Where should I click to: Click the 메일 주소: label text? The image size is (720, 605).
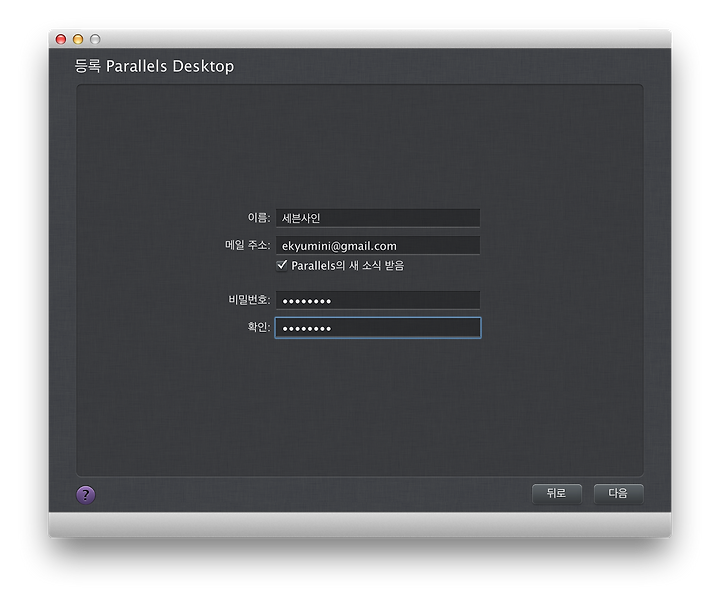248,245
